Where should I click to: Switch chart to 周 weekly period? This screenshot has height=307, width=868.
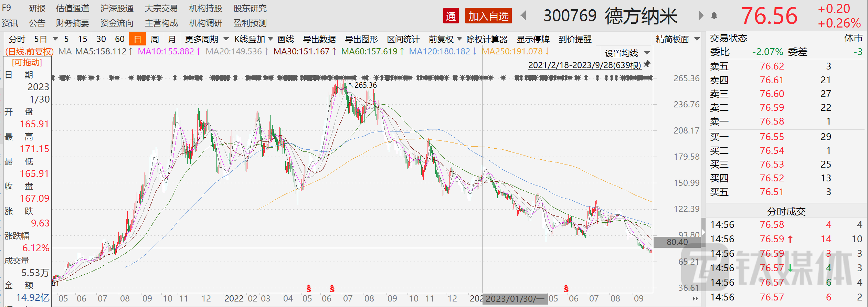click(x=155, y=39)
